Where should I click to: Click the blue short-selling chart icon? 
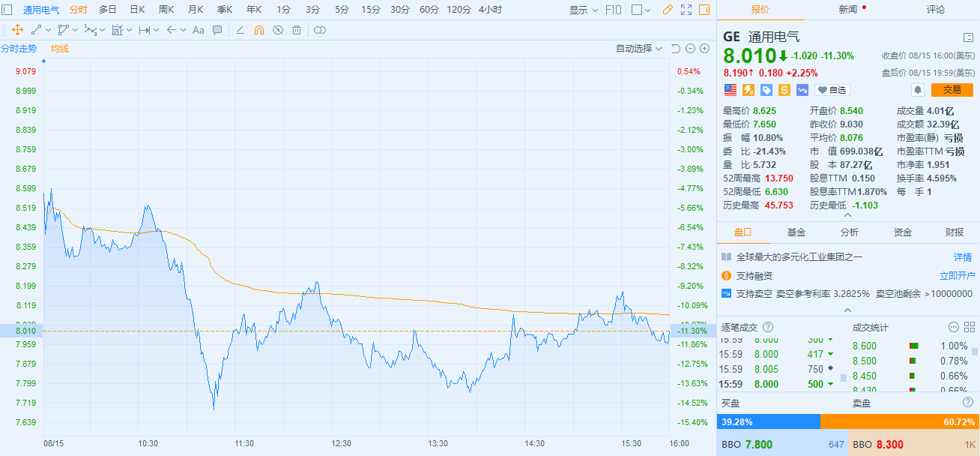tap(802, 90)
